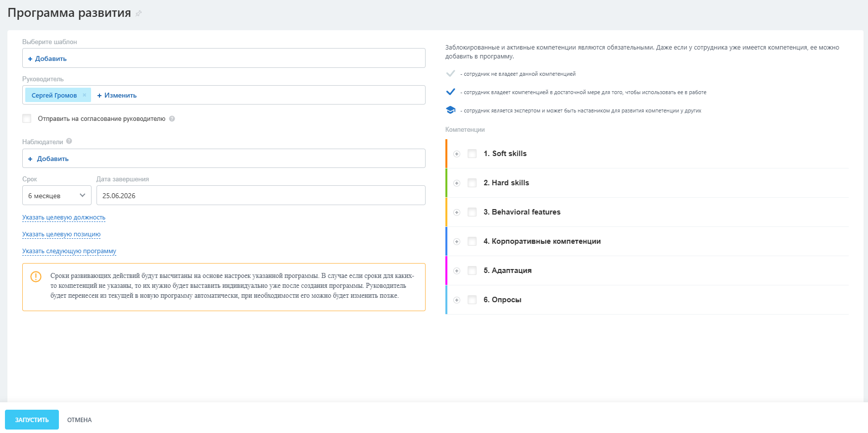Click help icon beside approval checkbox
The image size is (868, 433).
point(172,119)
